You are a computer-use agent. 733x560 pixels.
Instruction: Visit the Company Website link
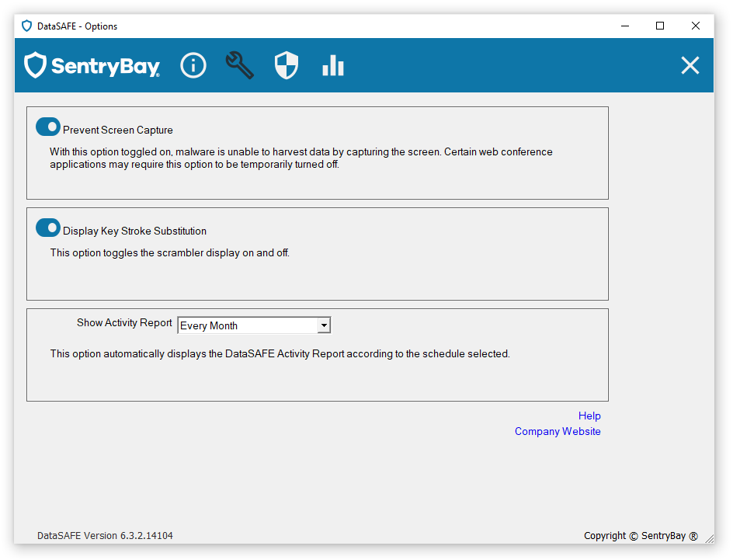point(558,431)
